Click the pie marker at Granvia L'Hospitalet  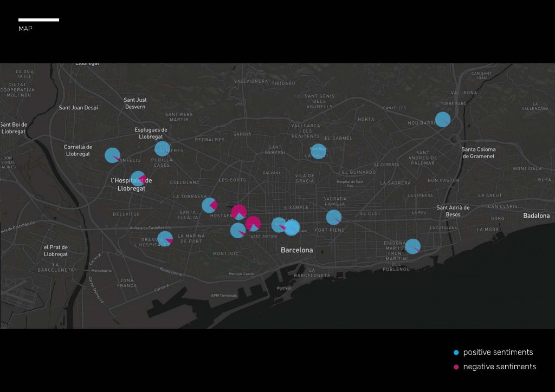(165, 239)
